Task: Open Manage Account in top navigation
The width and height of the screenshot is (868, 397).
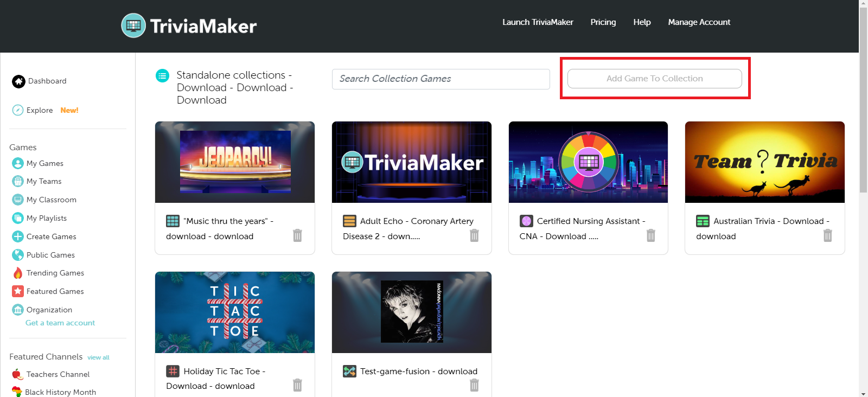Action: click(x=699, y=22)
